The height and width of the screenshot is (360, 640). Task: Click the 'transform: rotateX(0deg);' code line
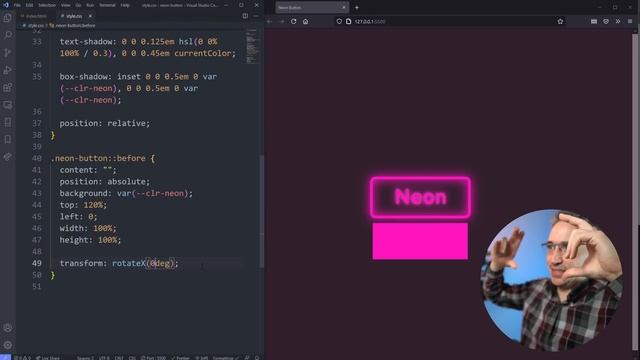[x=119, y=263]
